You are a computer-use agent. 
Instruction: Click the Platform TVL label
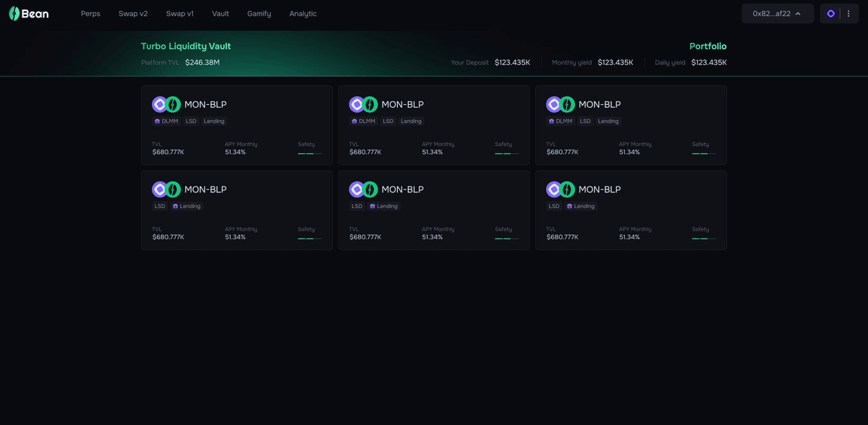(x=160, y=63)
